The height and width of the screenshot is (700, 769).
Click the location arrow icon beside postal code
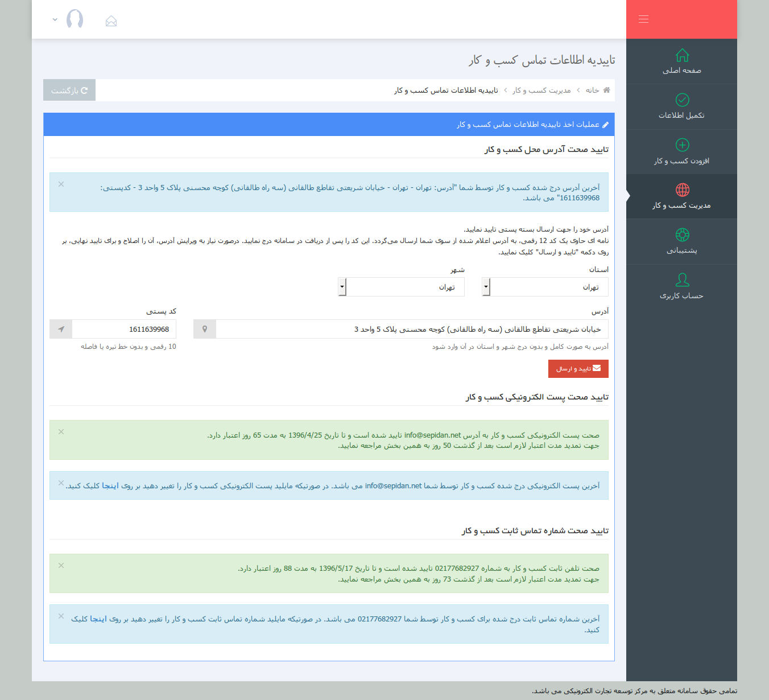(x=61, y=329)
